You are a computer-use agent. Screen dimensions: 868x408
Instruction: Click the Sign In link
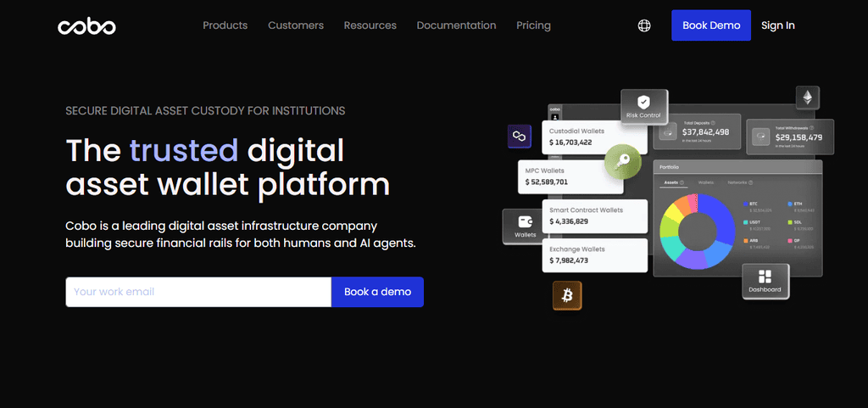point(778,25)
